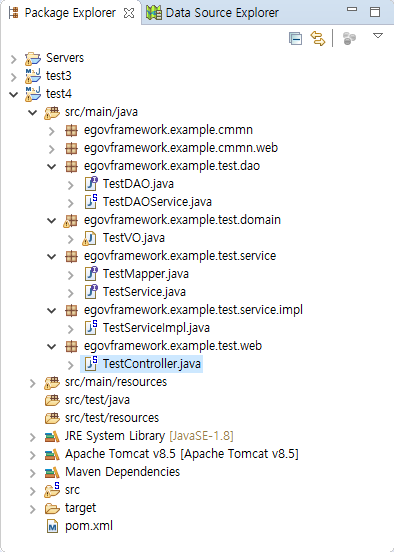Click the TestMapper.java interface icon
This screenshot has height=552, width=394.
pyautogui.click(x=91, y=274)
